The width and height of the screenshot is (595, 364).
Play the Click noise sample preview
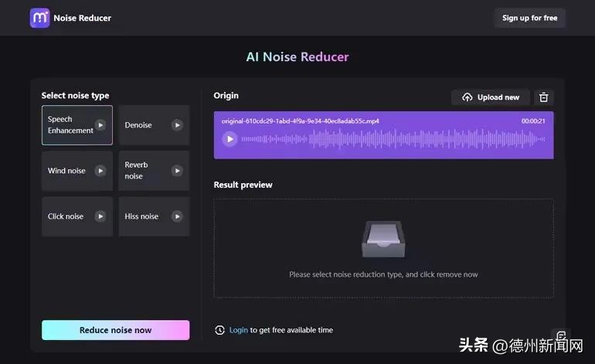click(100, 216)
